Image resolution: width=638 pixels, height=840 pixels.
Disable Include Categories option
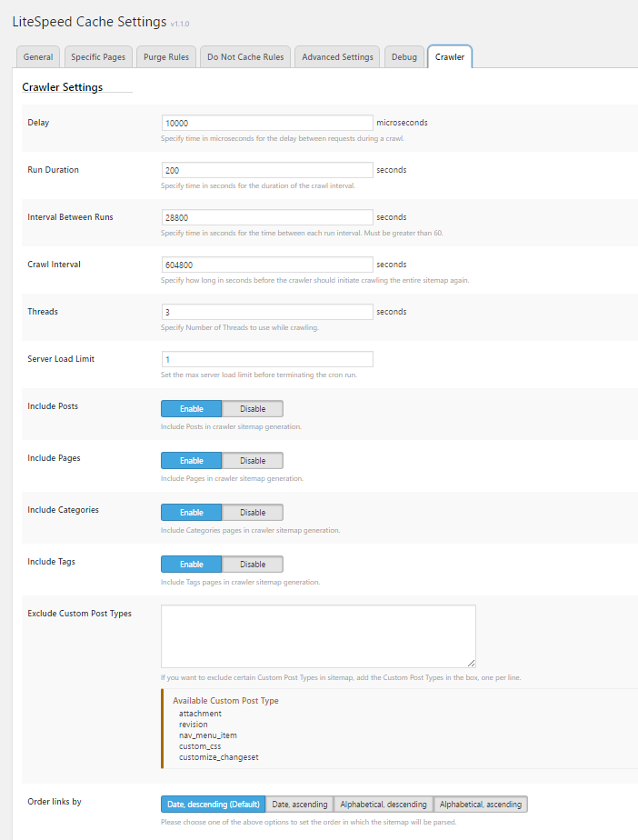point(253,512)
